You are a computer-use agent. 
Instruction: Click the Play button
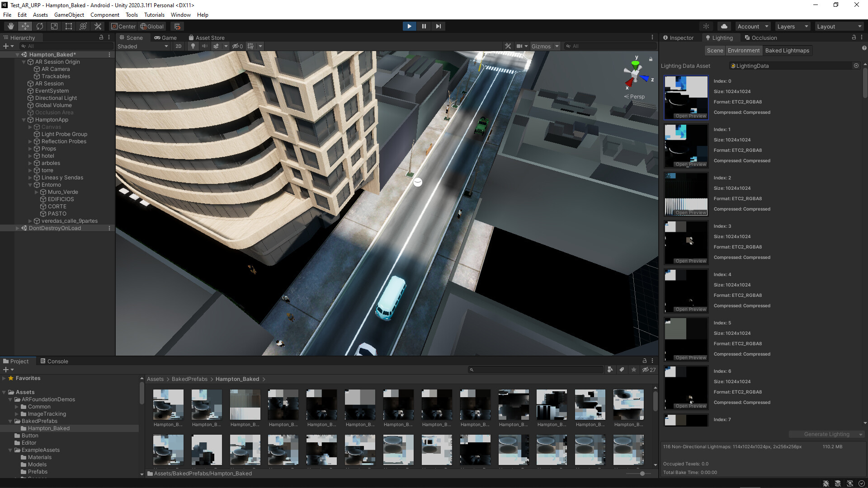coord(409,26)
